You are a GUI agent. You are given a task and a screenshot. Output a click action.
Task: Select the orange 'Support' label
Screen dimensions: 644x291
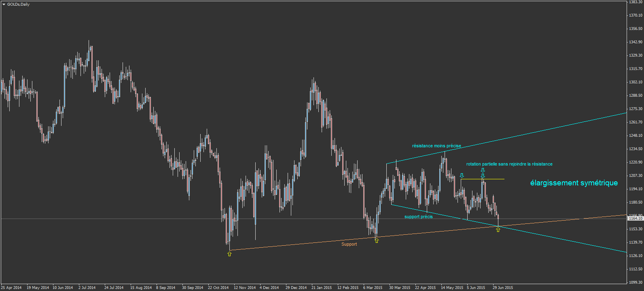(x=349, y=244)
